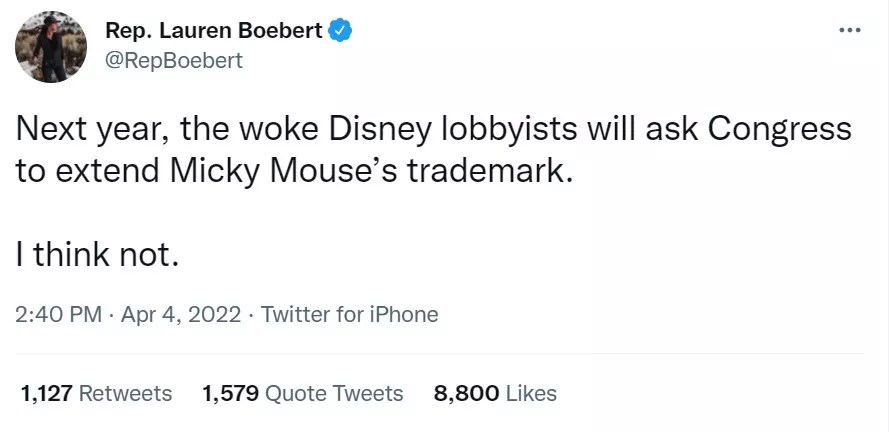
Task: Open the 1,579 Quote Tweets
Action: (302, 393)
